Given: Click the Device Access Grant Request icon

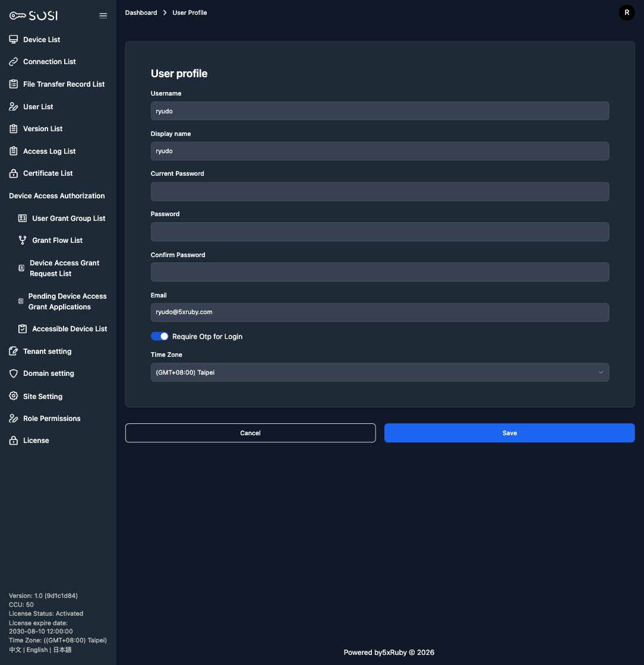Looking at the screenshot, I should [x=21, y=268].
